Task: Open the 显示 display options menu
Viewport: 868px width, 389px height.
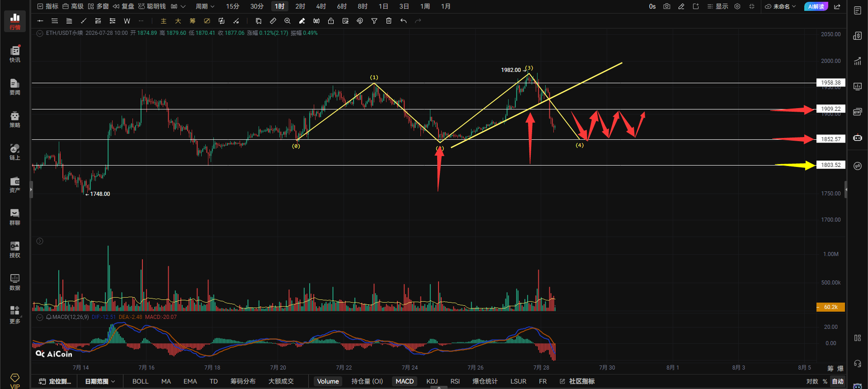Action: pyautogui.click(x=718, y=6)
